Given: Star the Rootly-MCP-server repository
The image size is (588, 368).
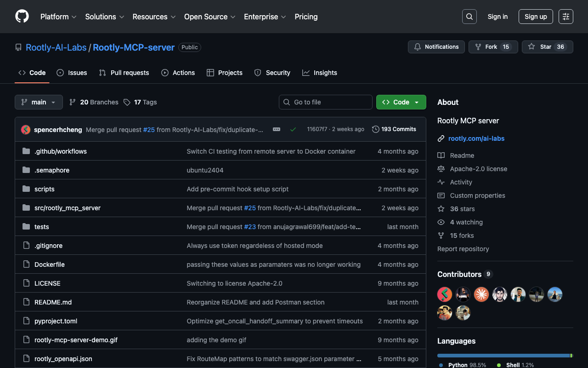Looking at the screenshot, I should tap(547, 47).
